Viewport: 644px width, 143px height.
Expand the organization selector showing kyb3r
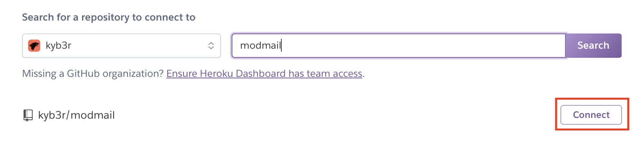(x=122, y=46)
